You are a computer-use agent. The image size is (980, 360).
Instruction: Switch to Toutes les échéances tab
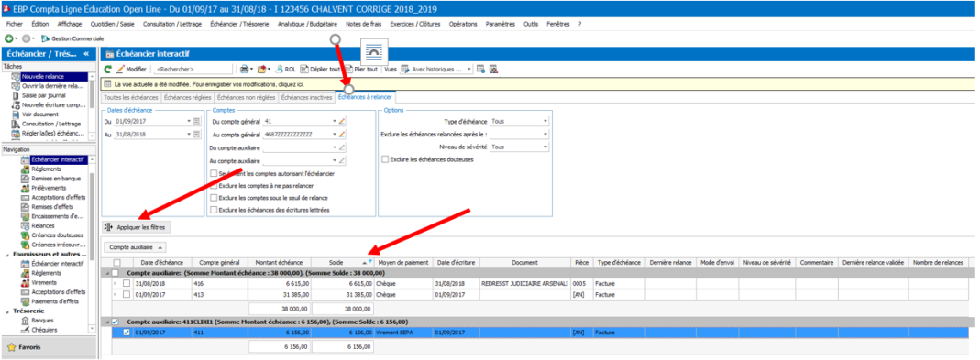click(131, 97)
